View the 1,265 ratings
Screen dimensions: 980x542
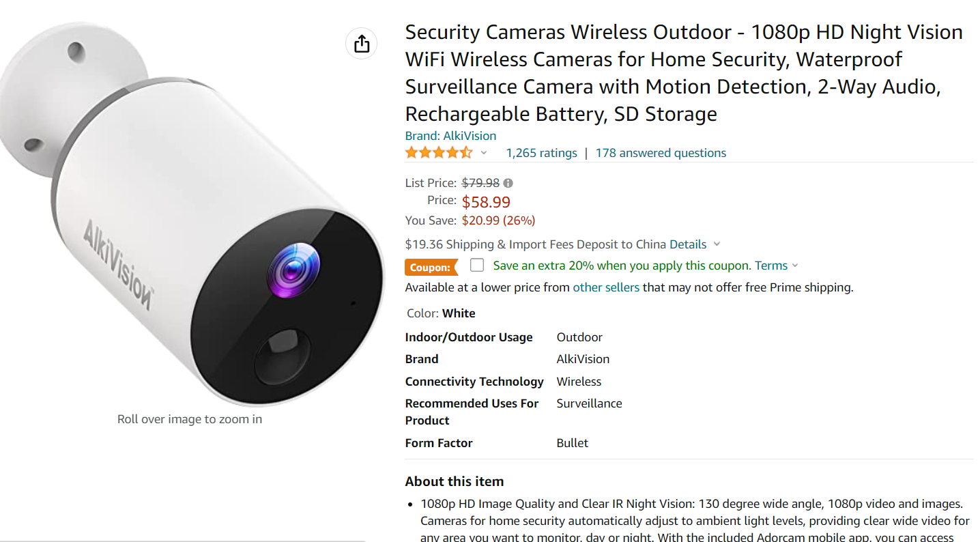tap(541, 153)
